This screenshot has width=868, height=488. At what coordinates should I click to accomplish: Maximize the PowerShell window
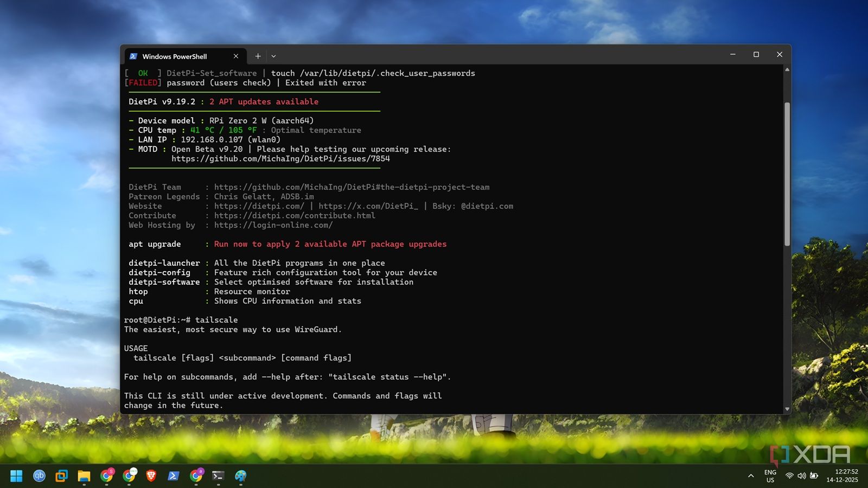tap(756, 54)
